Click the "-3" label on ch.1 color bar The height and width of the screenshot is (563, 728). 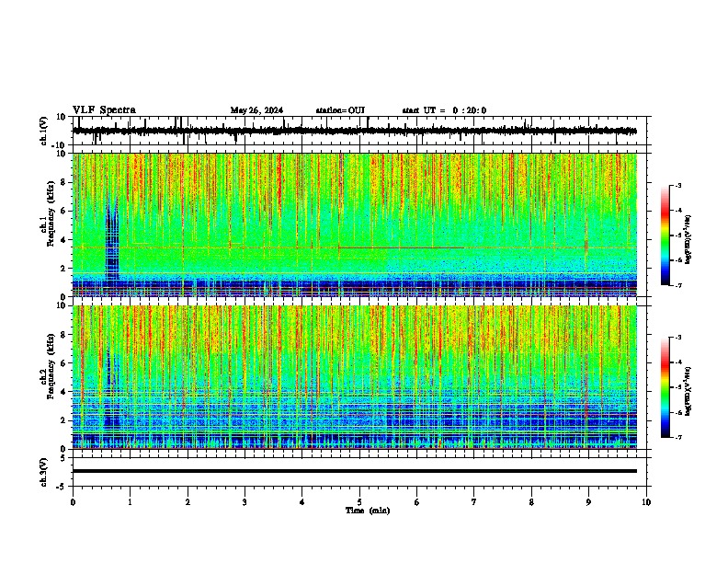(678, 186)
